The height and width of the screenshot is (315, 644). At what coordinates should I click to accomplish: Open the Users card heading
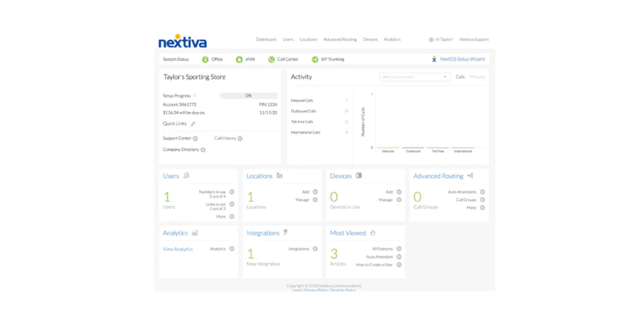171,176
